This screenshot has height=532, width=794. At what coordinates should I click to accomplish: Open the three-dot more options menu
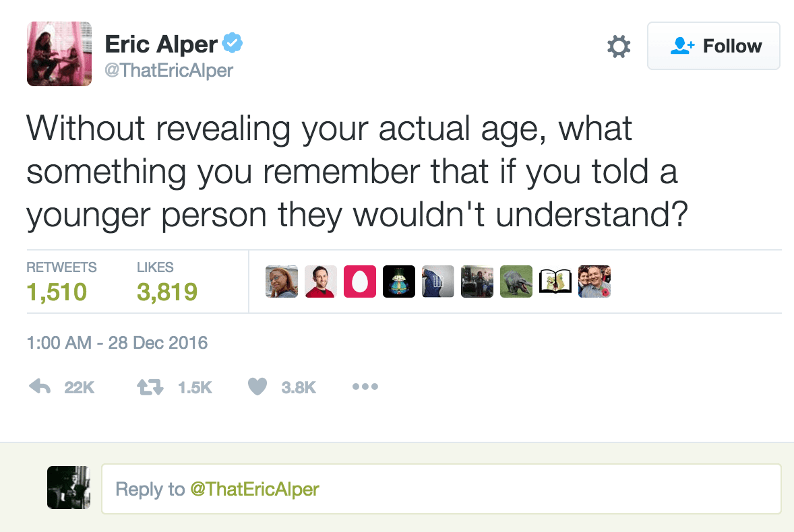pos(365,387)
